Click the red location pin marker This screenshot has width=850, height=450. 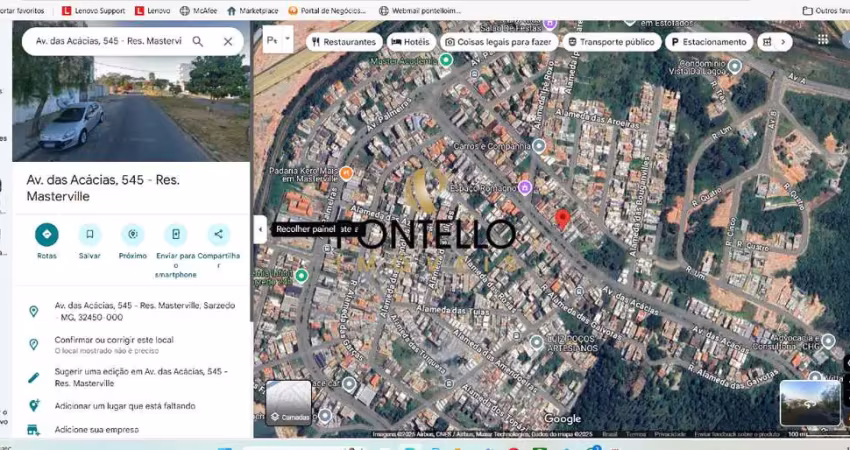[562, 219]
